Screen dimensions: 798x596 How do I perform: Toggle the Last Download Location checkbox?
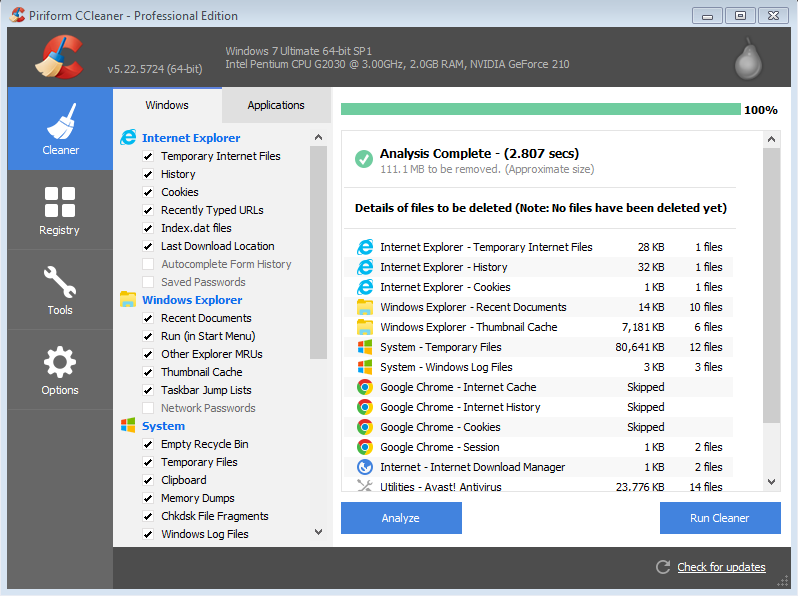point(148,246)
